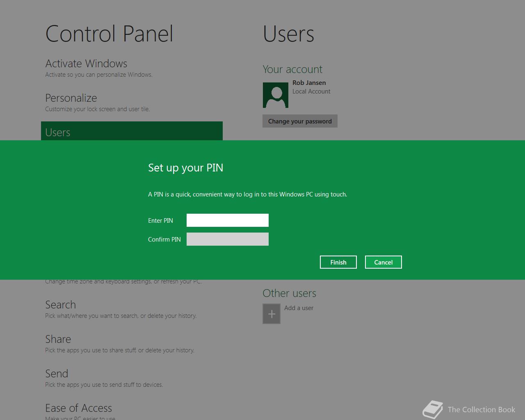
Task: Click Finish to save the PIN
Action: [338, 262]
